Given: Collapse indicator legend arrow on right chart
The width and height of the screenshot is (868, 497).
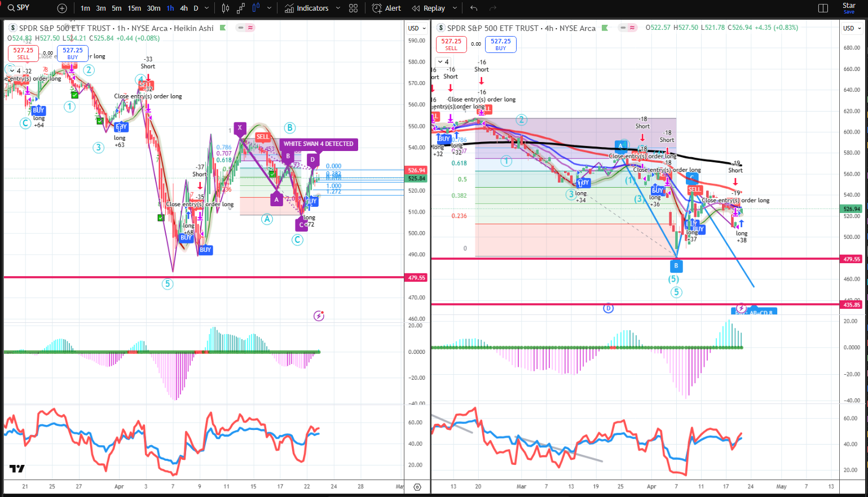Looking at the screenshot, I should click(440, 62).
